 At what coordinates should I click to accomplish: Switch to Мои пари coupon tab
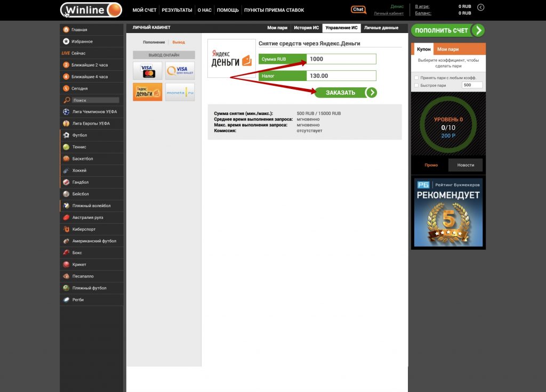[448, 49]
